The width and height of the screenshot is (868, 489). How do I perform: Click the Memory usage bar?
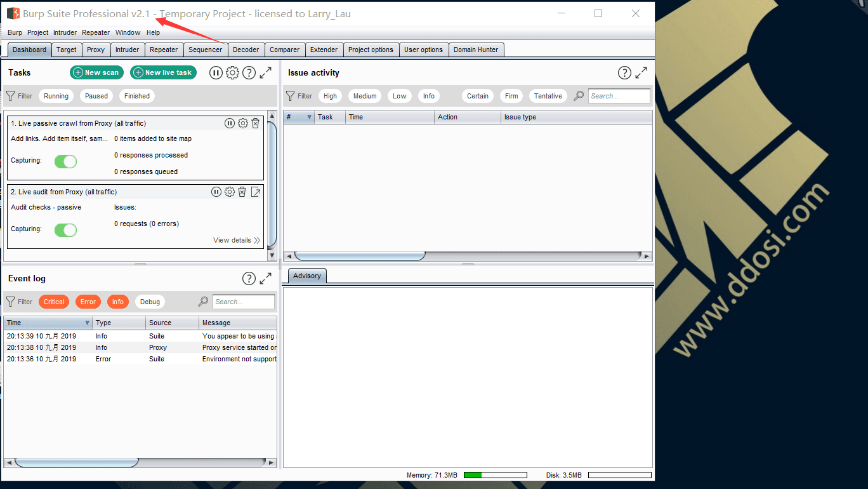[x=496, y=475]
